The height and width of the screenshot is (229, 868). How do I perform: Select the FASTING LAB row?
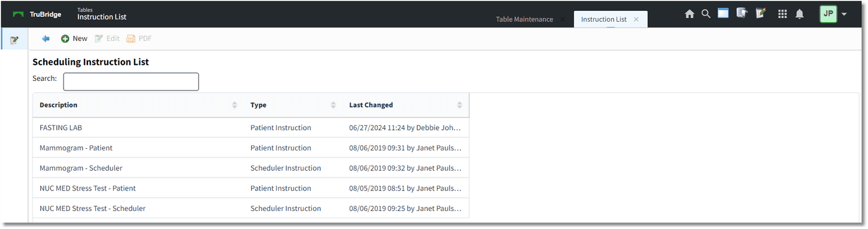pyautogui.click(x=251, y=128)
